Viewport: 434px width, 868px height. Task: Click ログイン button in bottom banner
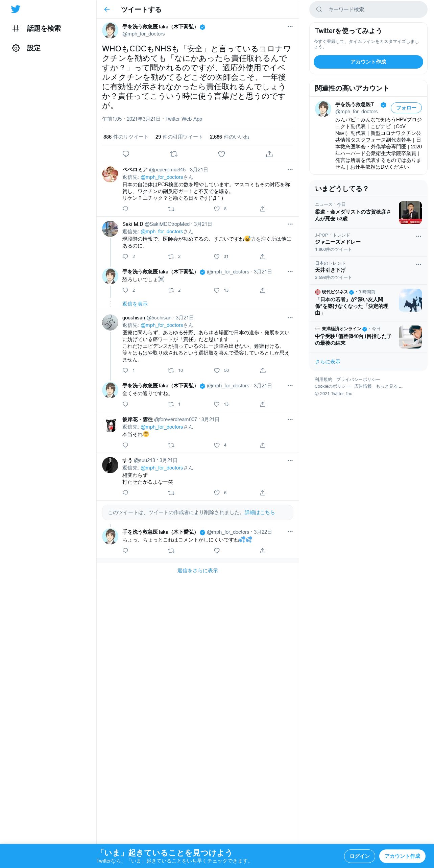pyautogui.click(x=360, y=856)
